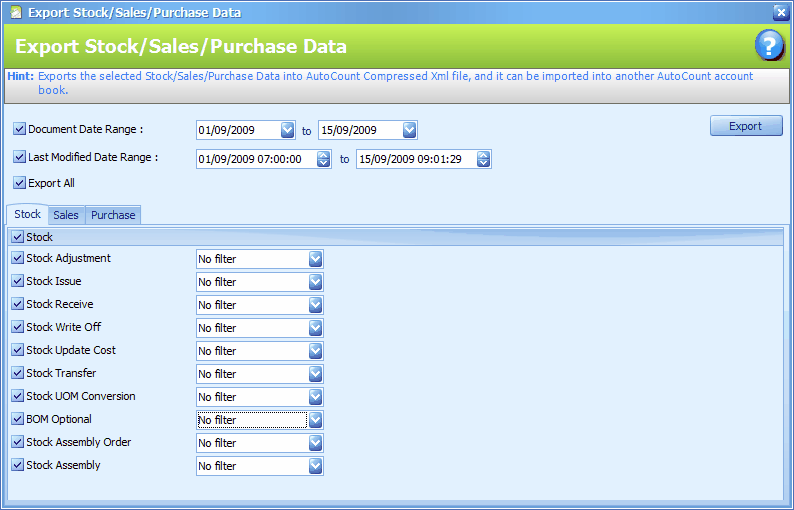Screen dimensions: 794x510
Task: Uncheck the Export All checkbox
Action: [x=19, y=182]
